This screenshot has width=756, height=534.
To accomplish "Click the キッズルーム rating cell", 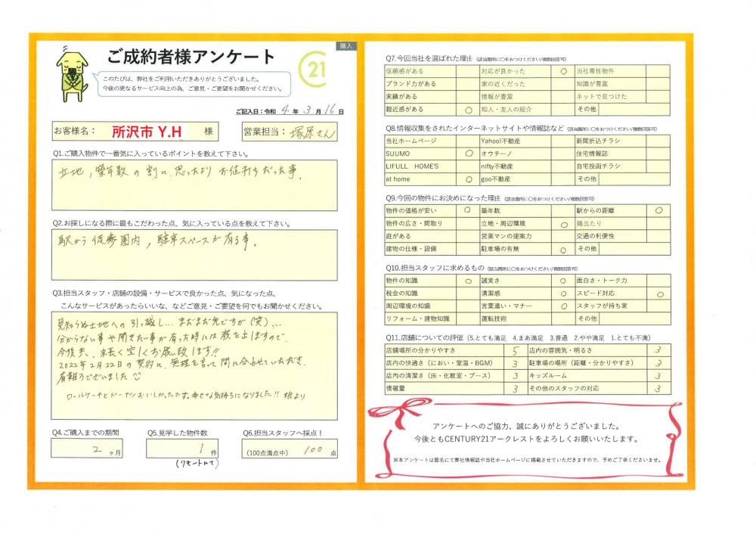I will pos(658,376).
